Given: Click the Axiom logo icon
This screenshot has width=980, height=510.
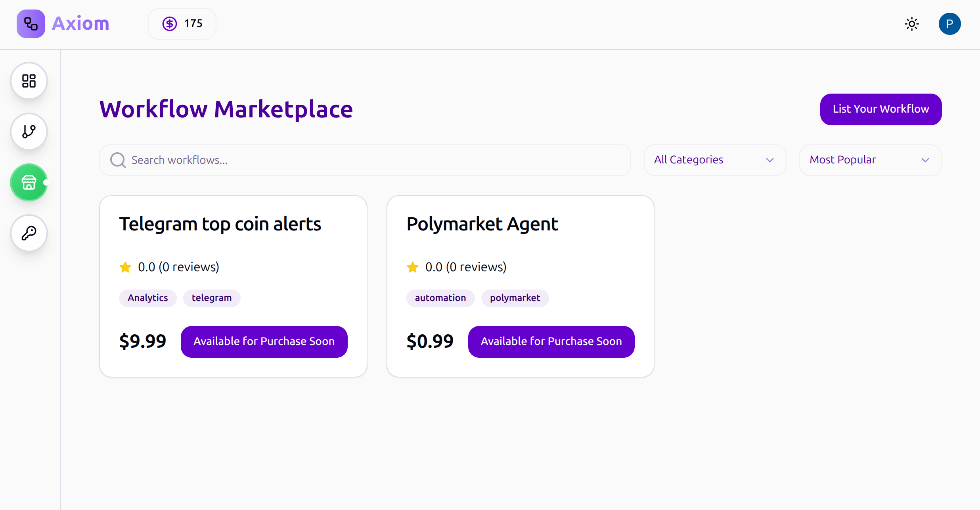Looking at the screenshot, I should 31,24.
